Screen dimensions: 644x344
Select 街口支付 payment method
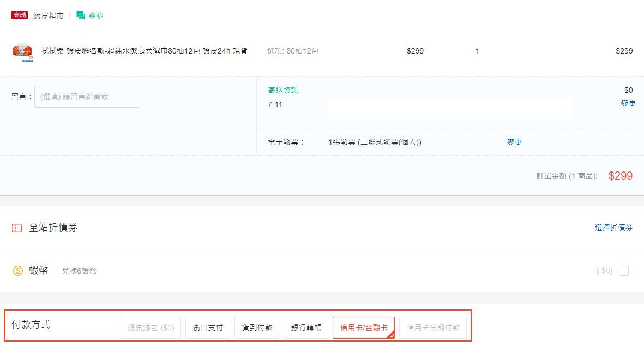pyautogui.click(x=207, y=327)
